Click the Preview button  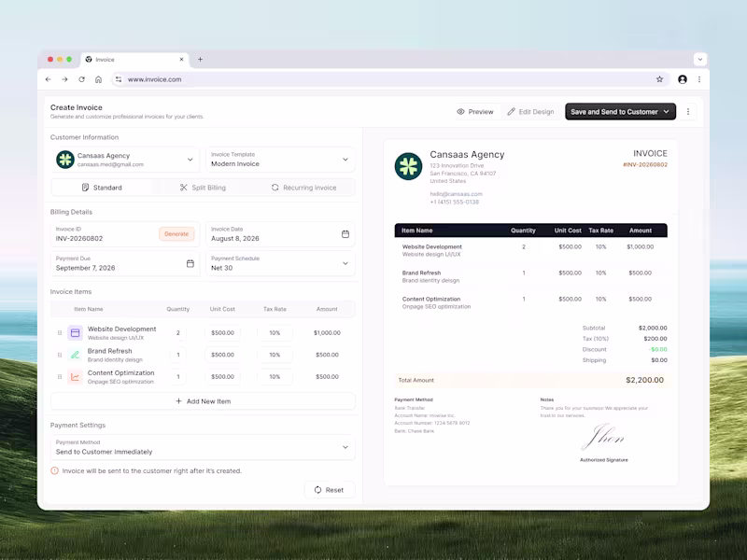click(475, 112)
